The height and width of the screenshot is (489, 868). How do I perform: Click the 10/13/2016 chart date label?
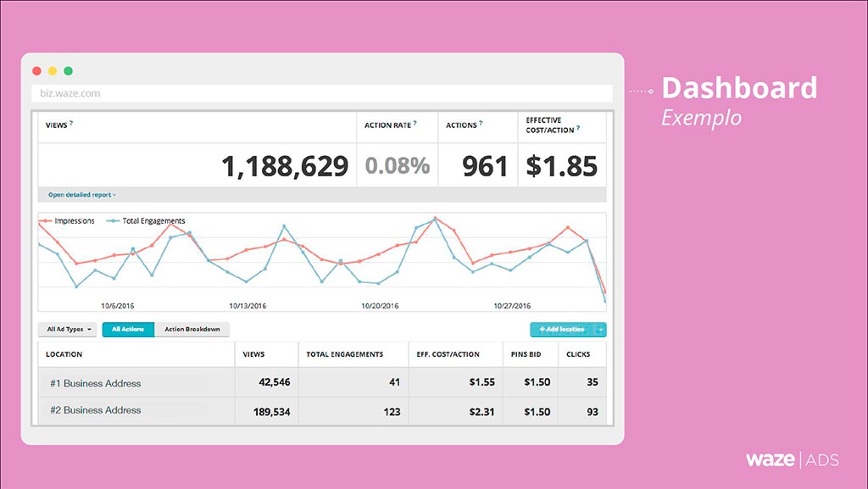click(x=248, y=305)
